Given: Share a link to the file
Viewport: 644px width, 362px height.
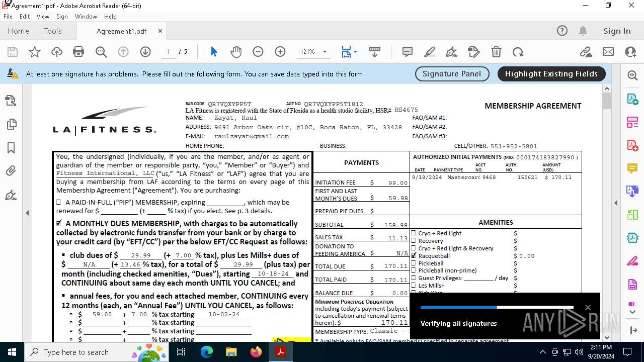Looking at the screenshot, I should coord(586,52).
